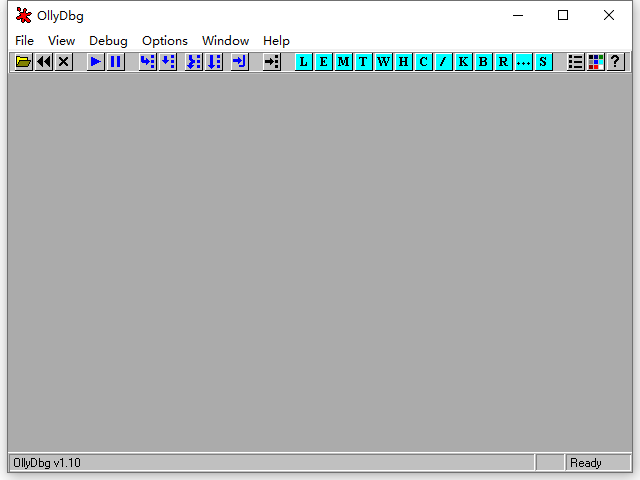Click the OllyDbg red bug title icon
This screenshot has height=480, width=640.
[x=24, y=16]
